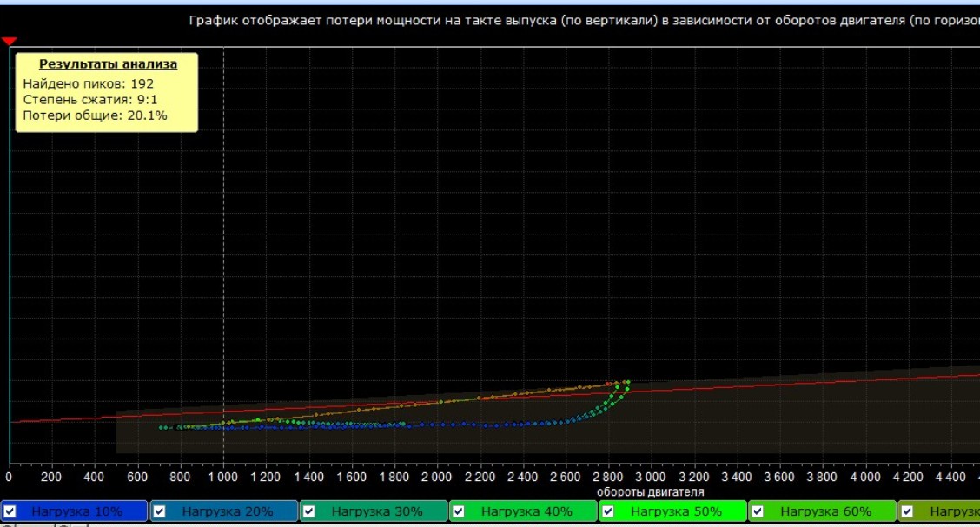Image resolution: width=980 pixels, height=527 pixels.
Task: Toggle the Нагрузка 60% checkbox
Action: 758,511
